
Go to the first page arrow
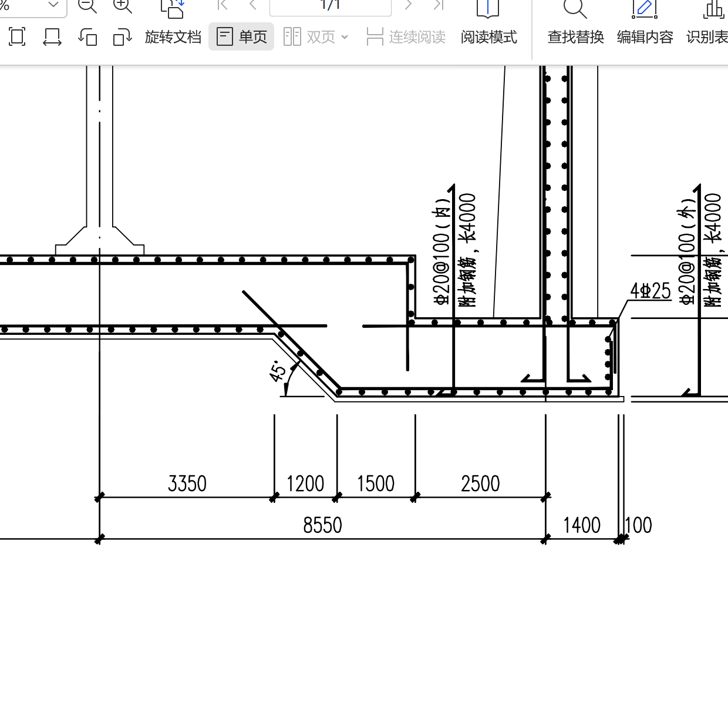pyautogui.click(x=223, y=5)
